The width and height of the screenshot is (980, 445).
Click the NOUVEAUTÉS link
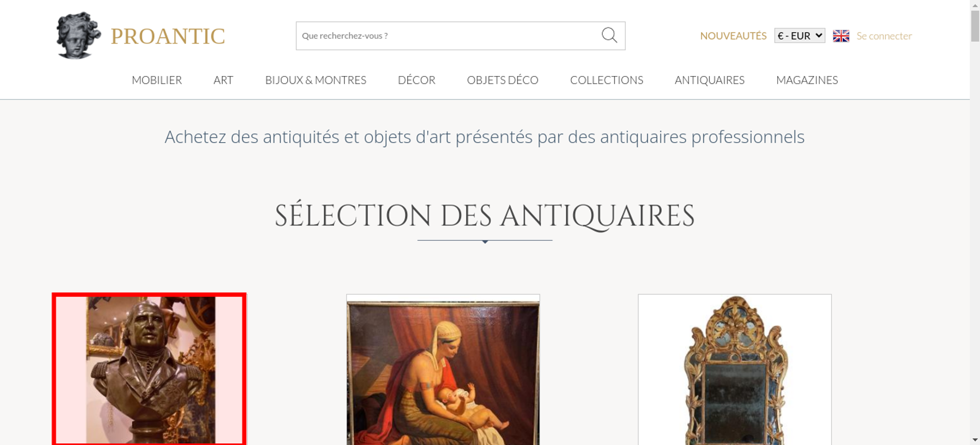[x=733, y=36]
